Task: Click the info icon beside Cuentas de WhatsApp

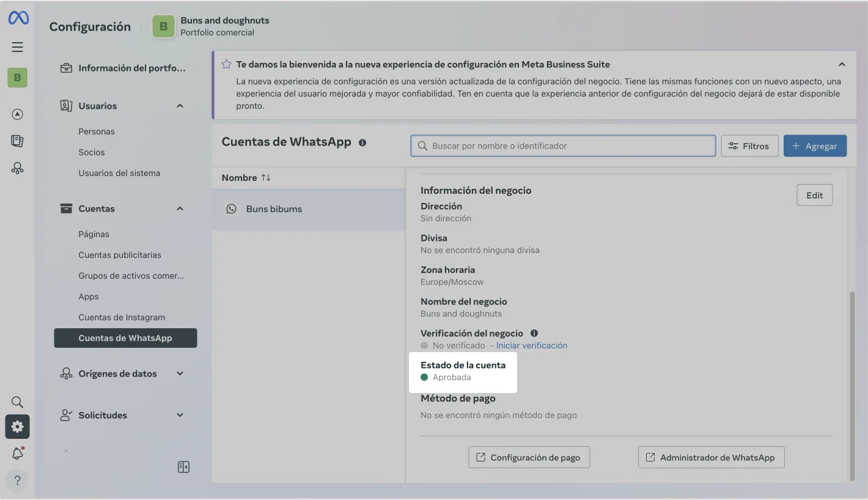Action: coord(362,142)
